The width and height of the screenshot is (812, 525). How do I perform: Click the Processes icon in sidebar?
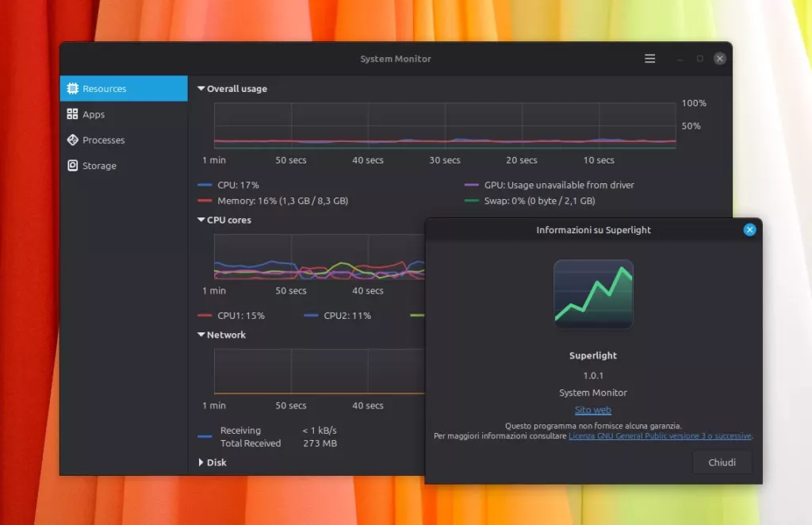(72, 140)
